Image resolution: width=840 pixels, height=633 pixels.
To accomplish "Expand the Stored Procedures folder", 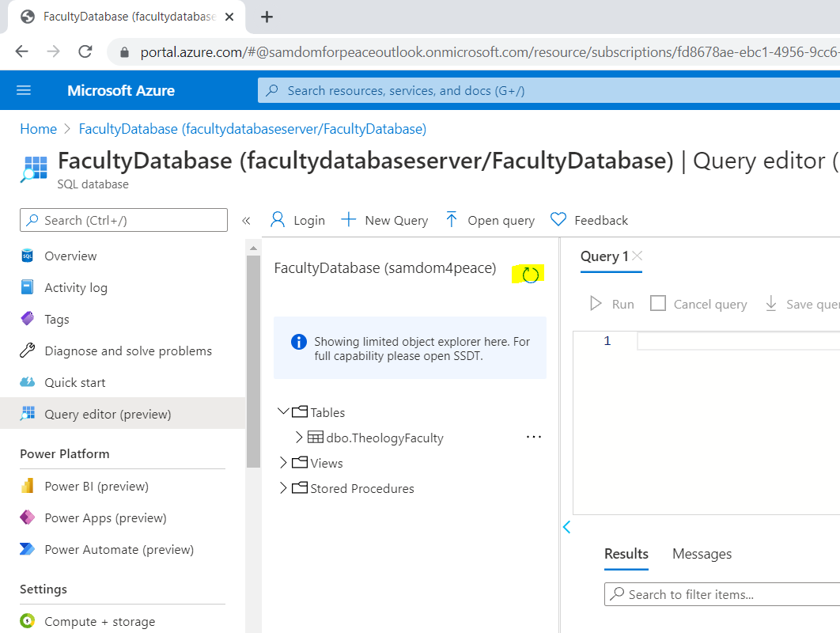I will click(283, 487).
